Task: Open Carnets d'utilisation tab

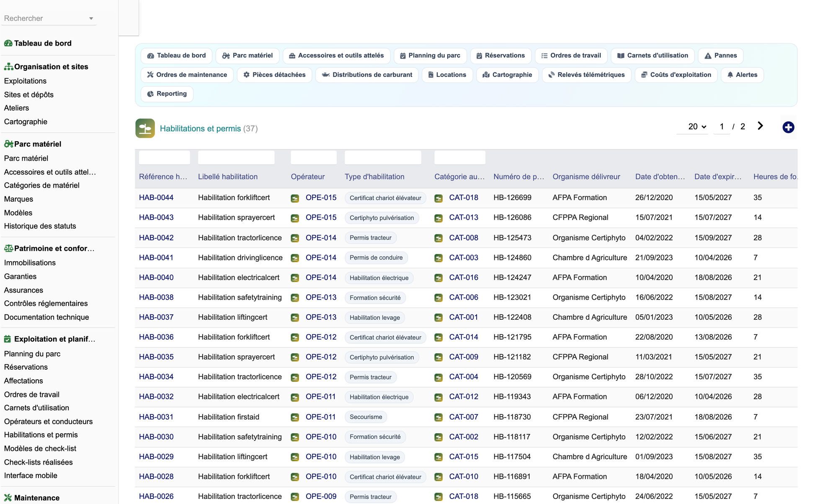Action: 653,56
